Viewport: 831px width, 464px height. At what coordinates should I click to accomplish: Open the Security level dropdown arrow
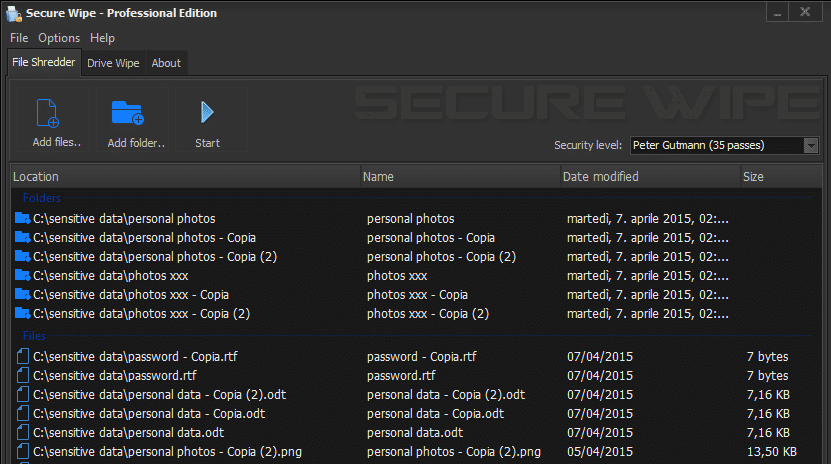810,145
